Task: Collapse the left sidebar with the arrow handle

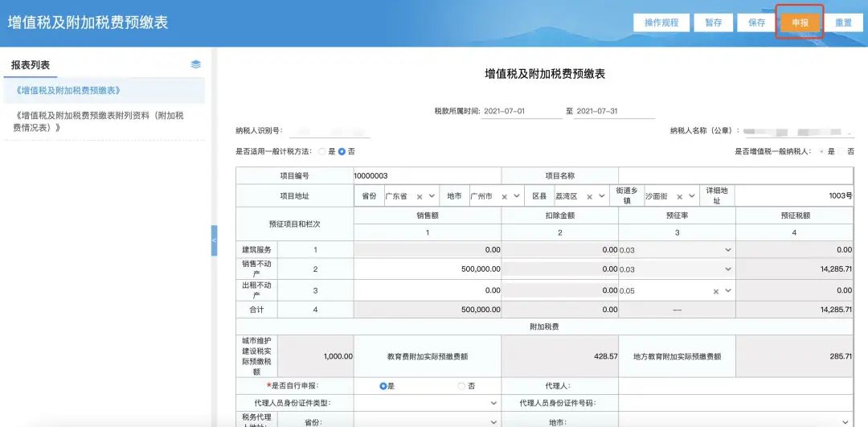Action: (214, 240)
